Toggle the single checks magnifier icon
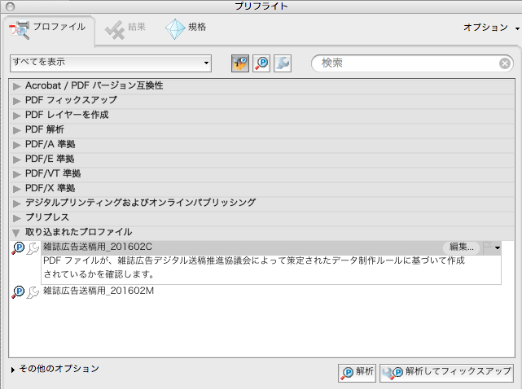 tap(261, 63)
